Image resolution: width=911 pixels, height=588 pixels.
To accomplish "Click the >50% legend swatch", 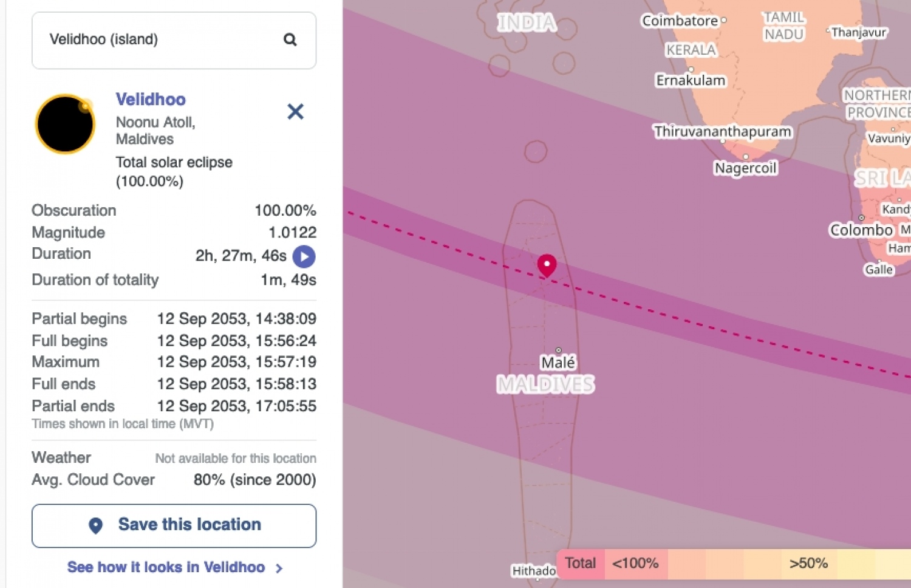I will tap(808, 563).
